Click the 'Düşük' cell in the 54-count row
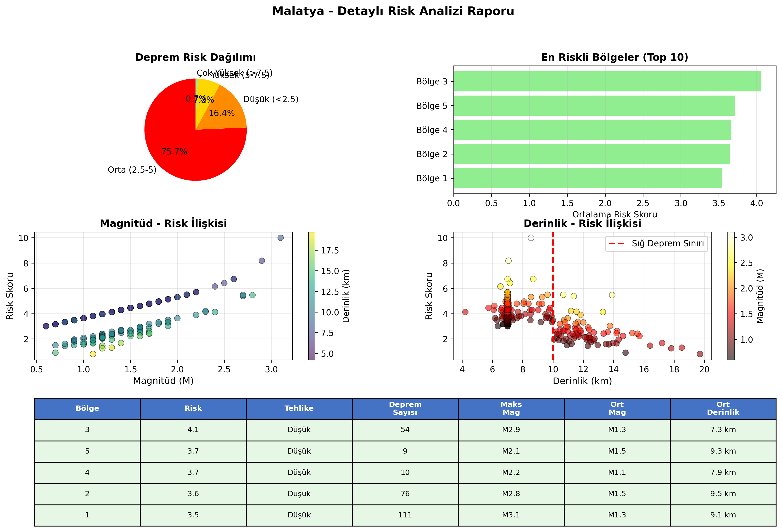782x532 pixels. 299,430
